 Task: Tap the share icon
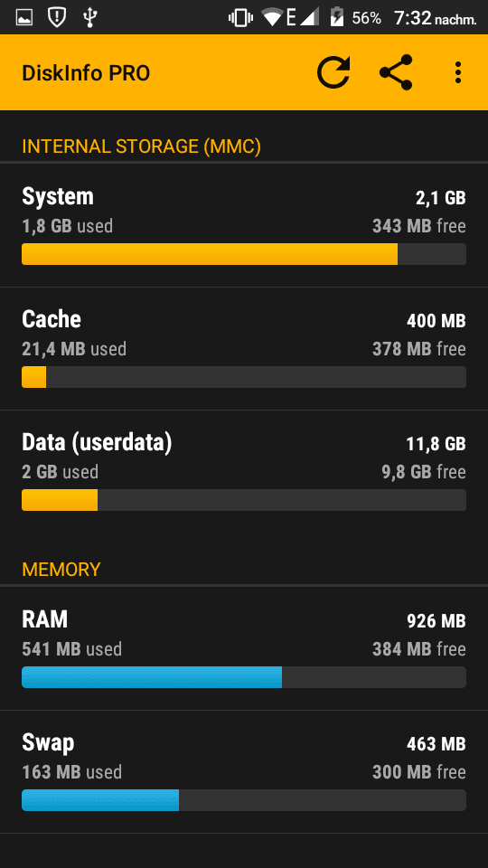(x=396, y=72)
